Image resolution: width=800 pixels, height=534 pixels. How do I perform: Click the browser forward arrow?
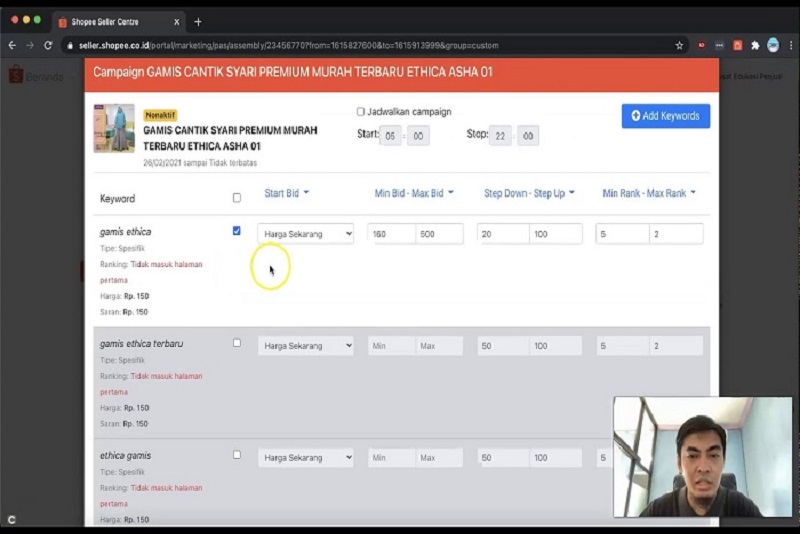(x=29, y=45)
